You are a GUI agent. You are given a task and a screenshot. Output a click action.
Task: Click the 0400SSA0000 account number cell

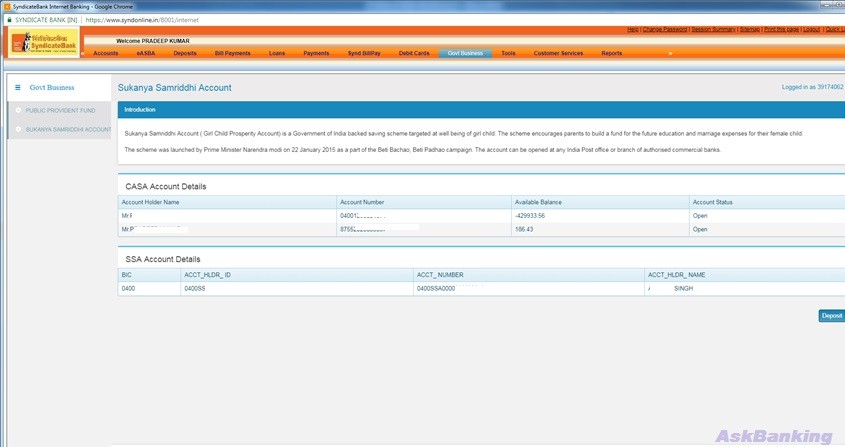[x=528, y=288]
